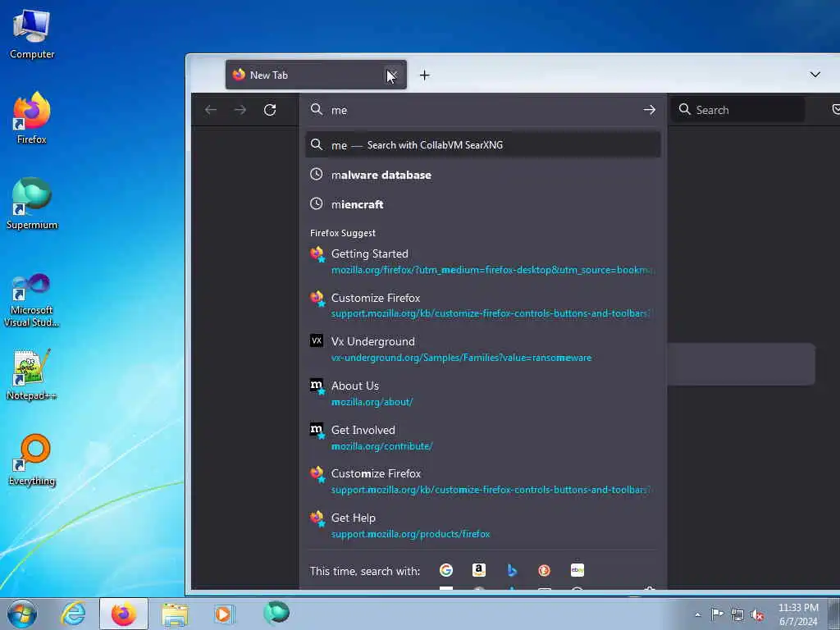Search this time with DuckDuckGo icon
This screenshot has width=840, height=630.
[545, 571]
